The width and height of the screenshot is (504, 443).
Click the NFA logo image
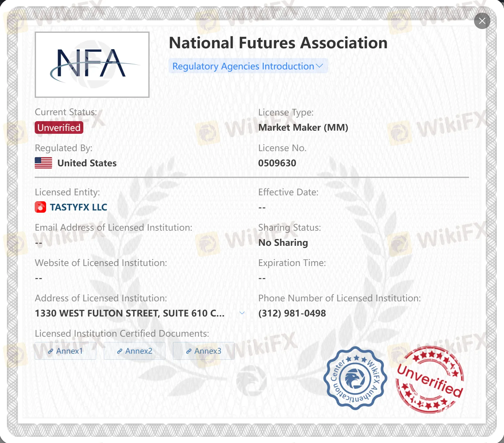[92, 65]
